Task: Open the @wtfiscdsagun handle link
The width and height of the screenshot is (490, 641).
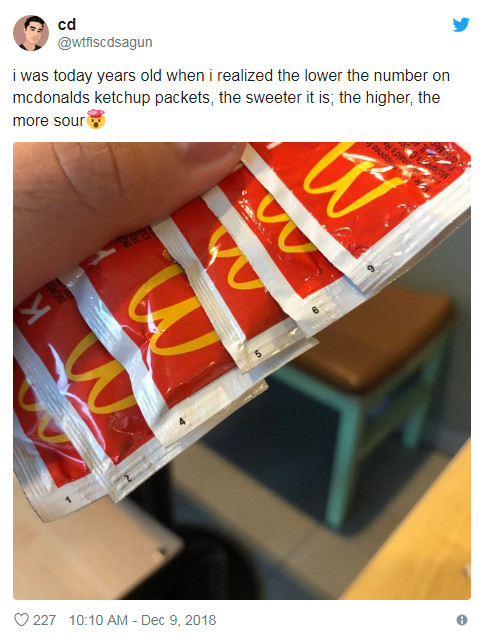Action: 105,43
